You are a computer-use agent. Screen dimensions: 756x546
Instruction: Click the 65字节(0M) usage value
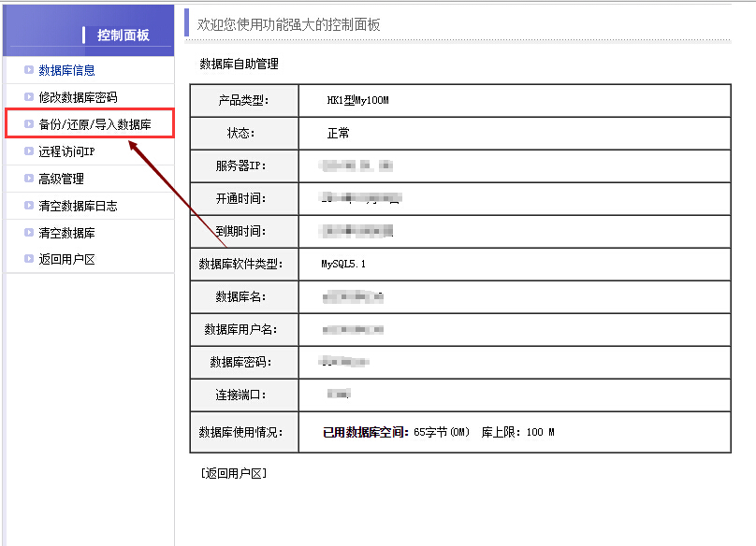(442, 432)
